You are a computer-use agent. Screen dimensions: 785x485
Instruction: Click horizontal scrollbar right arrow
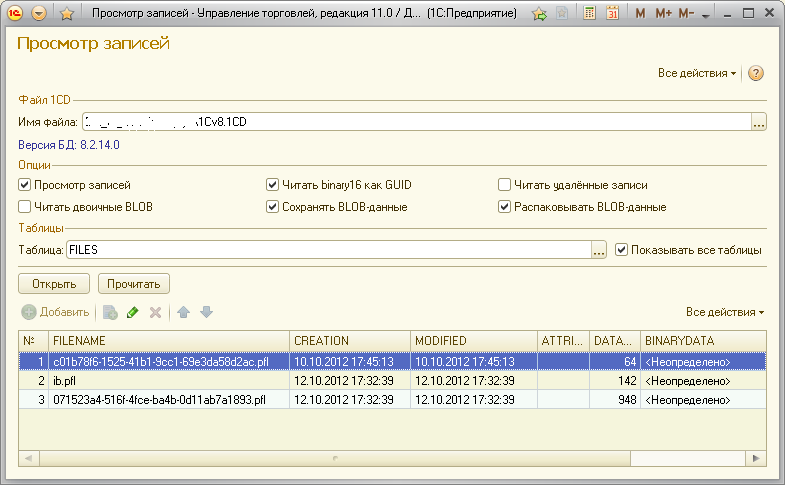pyautogui.click(x=756, y=458)
